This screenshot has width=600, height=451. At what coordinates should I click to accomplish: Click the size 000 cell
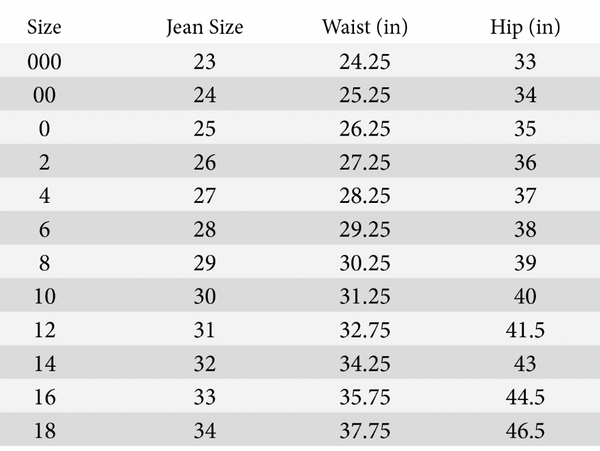(x=44, y=62)
